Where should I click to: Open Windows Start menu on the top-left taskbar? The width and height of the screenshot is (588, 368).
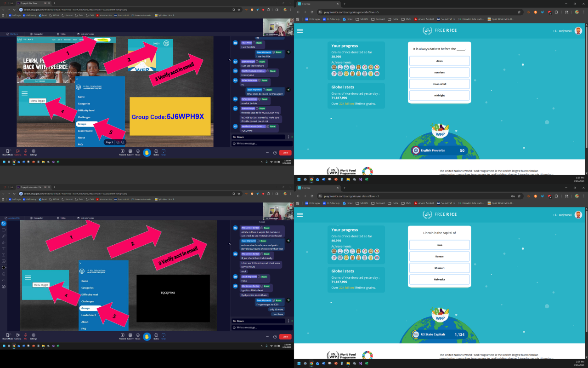click(x=4, y=162)
